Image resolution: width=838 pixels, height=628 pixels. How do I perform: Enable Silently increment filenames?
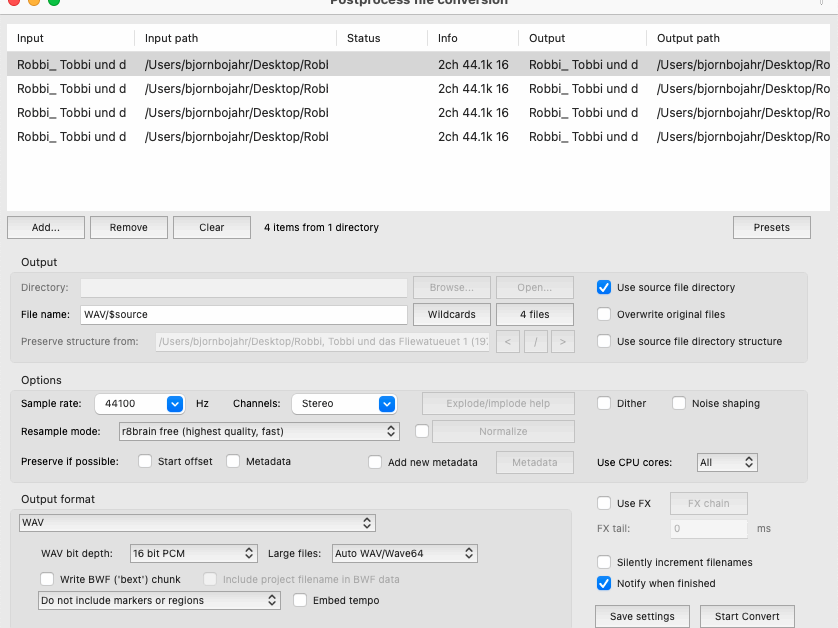point(604,562)
